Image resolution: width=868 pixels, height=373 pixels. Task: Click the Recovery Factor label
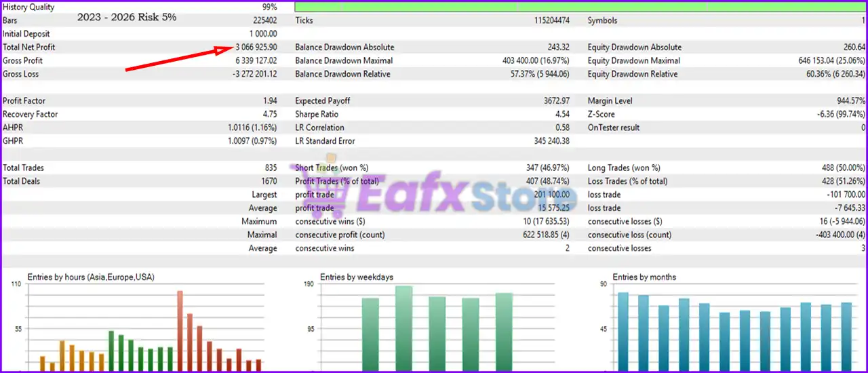[x=31, y=115]
